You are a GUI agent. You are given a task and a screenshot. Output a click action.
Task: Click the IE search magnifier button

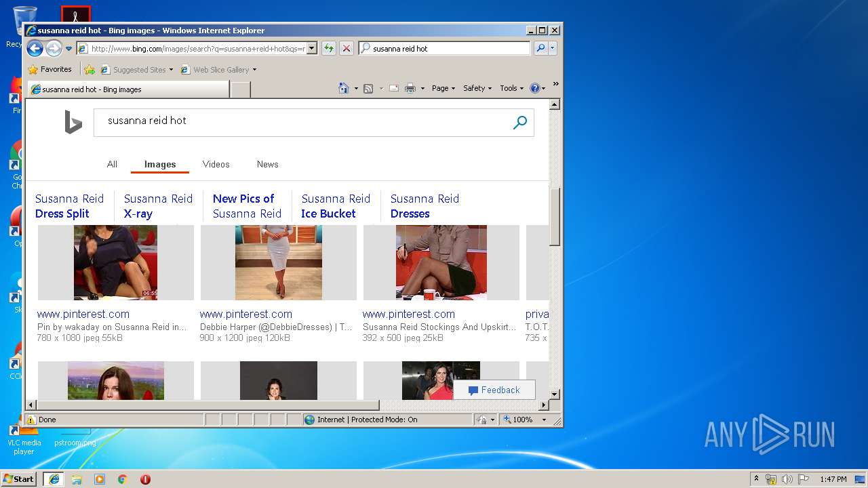pos(540,48)
